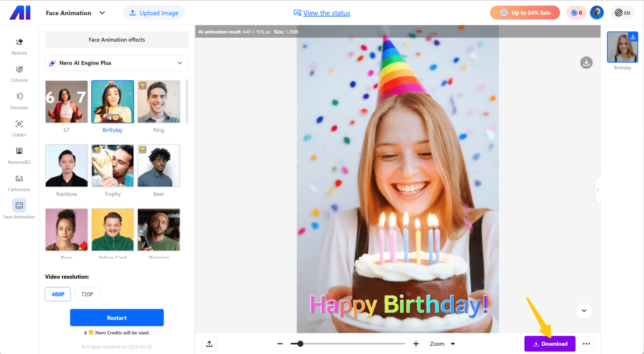The image size is (644, 354).
Task: Click the minus zoom-out icon
Action: pos(280,344)
